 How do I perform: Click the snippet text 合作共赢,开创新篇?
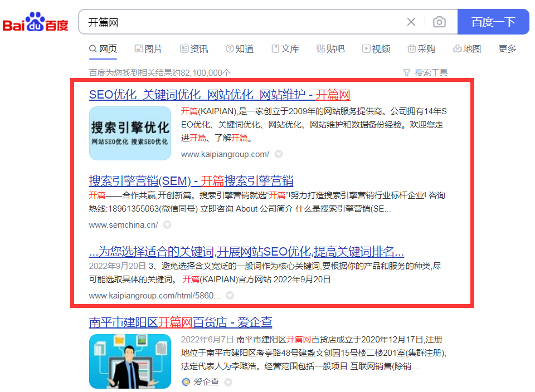(267, 202)
